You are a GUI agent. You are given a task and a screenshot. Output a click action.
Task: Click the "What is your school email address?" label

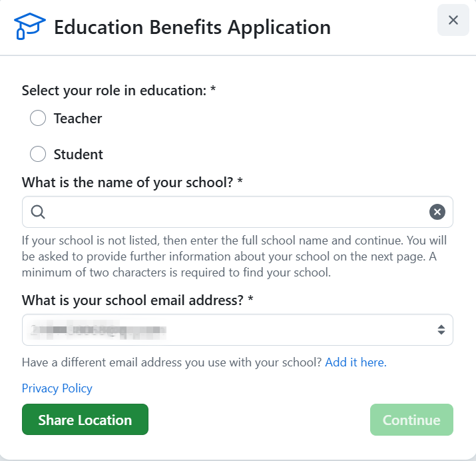pos(137,300)
